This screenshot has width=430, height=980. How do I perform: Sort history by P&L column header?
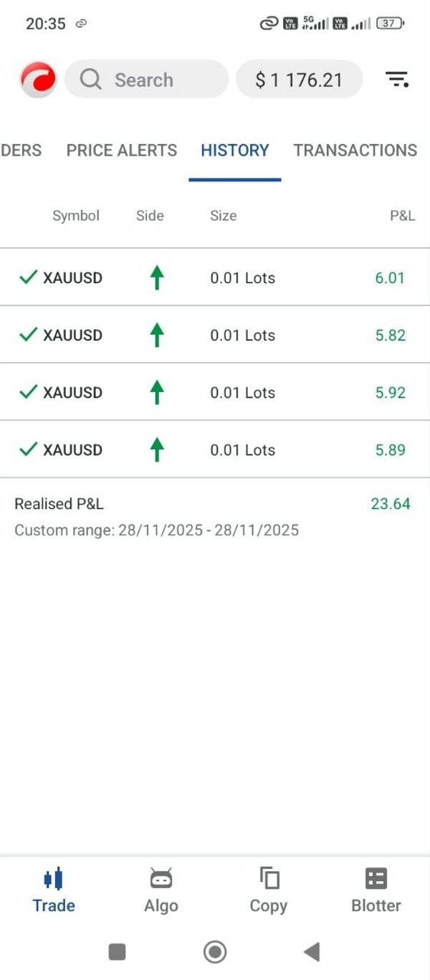pyautogui.click(x=402, y=216)
